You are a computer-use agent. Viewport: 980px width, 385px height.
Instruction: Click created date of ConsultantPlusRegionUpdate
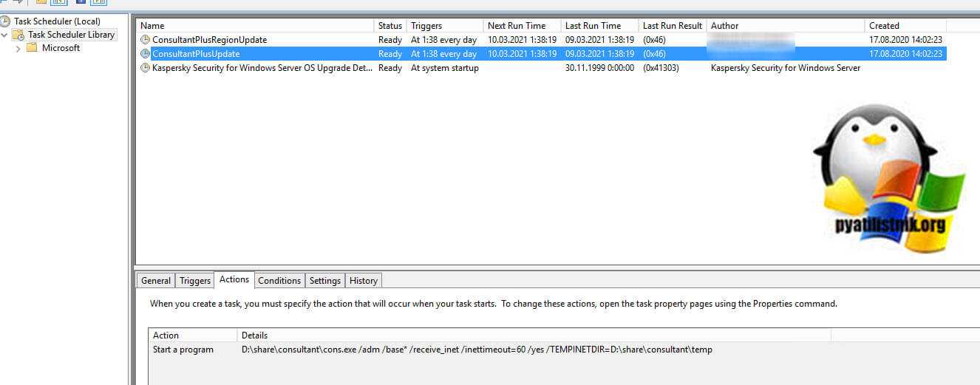point(906,40)
